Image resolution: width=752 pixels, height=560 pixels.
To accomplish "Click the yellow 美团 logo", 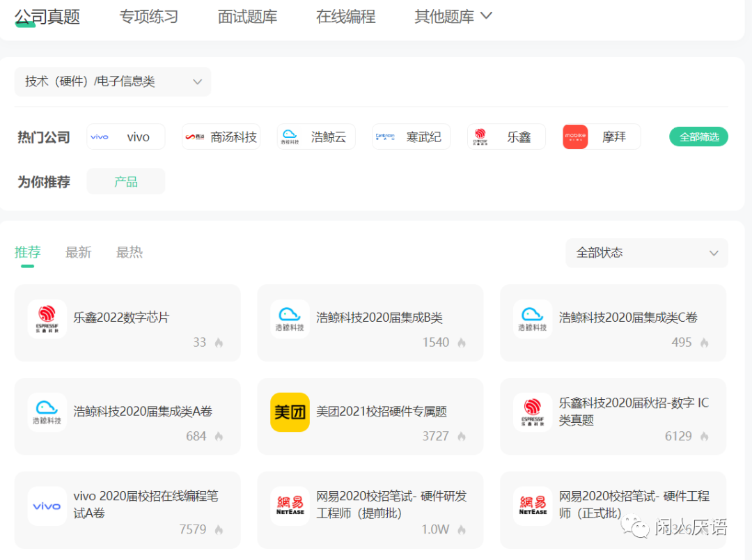I will tap(290, 412).
